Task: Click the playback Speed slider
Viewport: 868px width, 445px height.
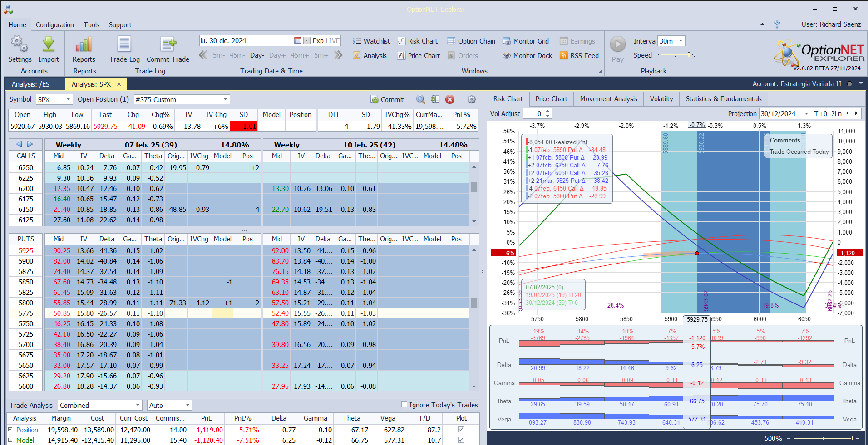Action: (x=676, y=55)
